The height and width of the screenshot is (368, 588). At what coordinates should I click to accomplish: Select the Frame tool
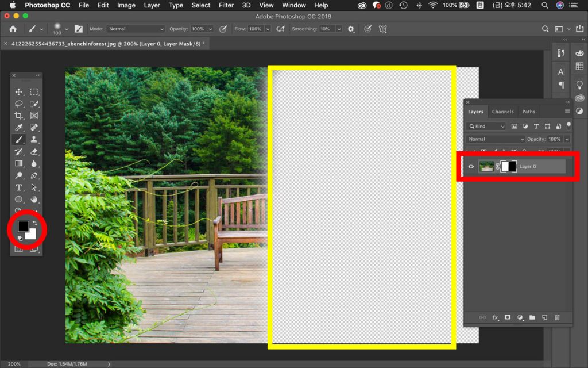34,116
